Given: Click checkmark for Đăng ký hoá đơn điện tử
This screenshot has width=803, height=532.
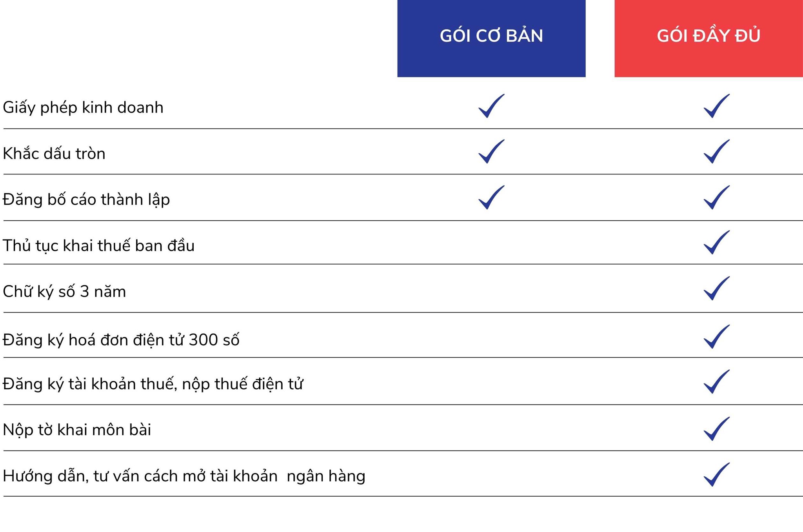Looking at the screenshot, I should [716, 337].
